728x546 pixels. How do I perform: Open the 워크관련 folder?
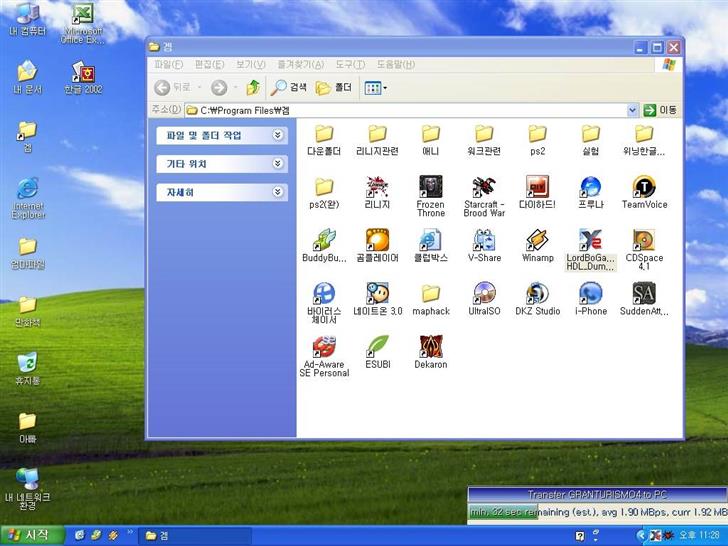tap(484, 139)
